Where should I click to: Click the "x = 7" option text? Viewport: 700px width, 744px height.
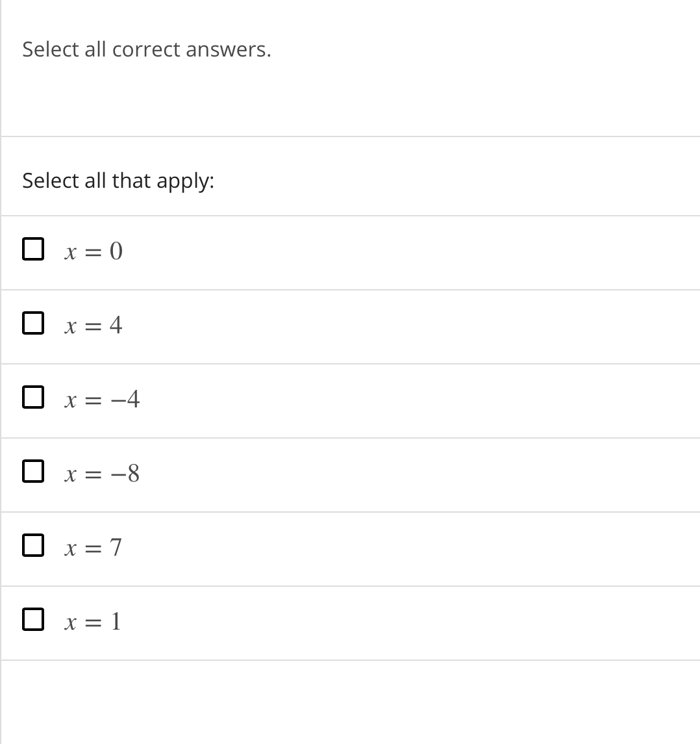[x=93, y=548]
